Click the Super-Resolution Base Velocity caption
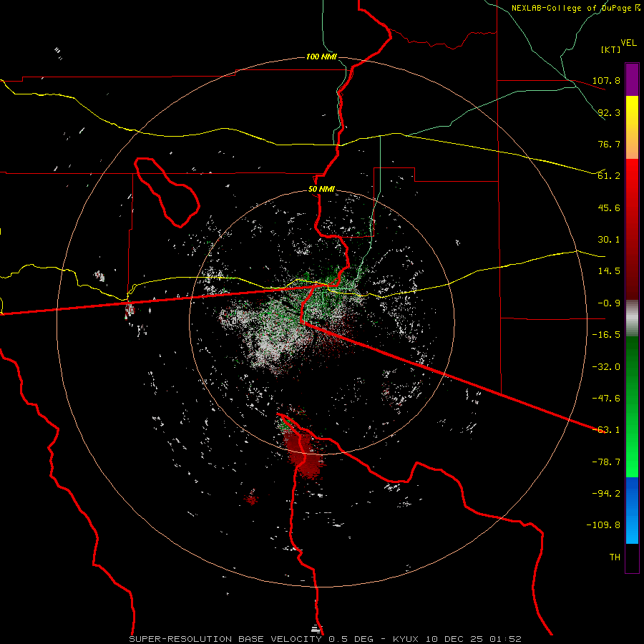644x644 pixels. coord(326,639)
